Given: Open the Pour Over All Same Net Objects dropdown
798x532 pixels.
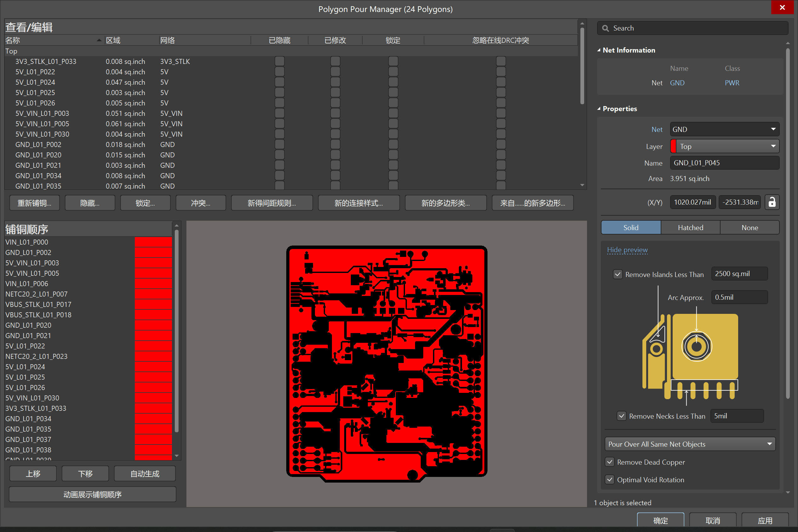Looking at the screenshot, I should point(690,444).
